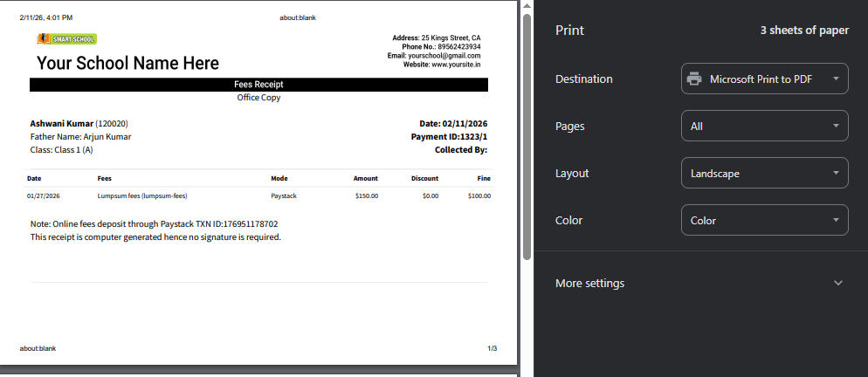
Task: Click the Lumpsum fees entry in table
Action: click(x=142, y=196)
